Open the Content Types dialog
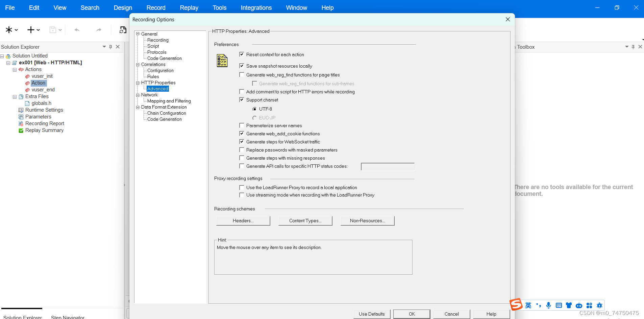 tap(305, 221)
